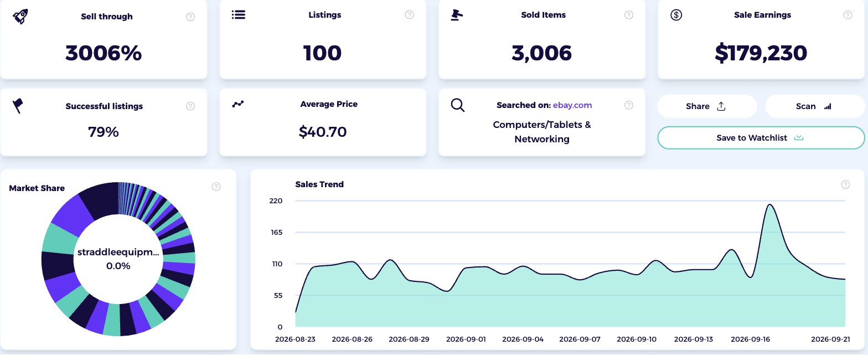The image size is (868, 355).
Task: Click the 2026-09-01 date on the axis
Action: pos(466,339)
